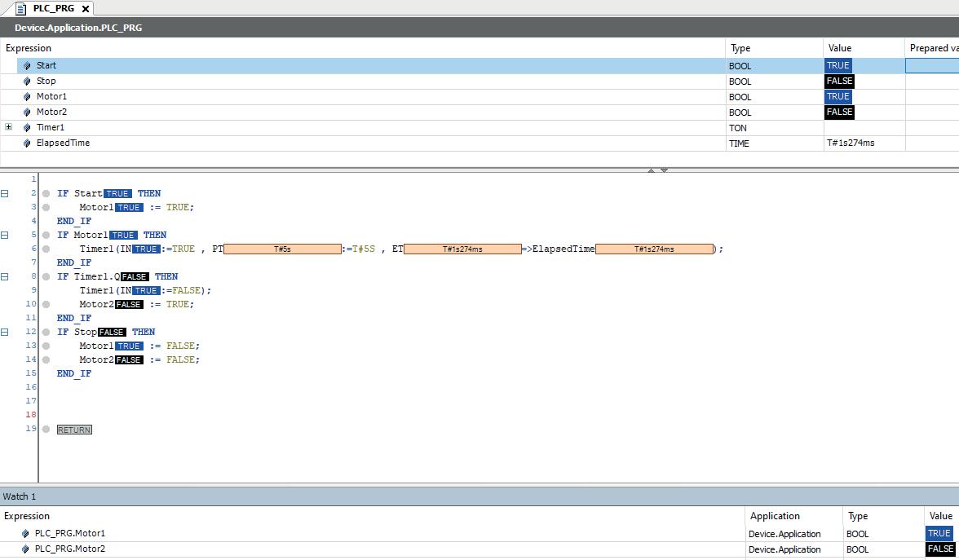Click the ET inline value on line 6

462,249
